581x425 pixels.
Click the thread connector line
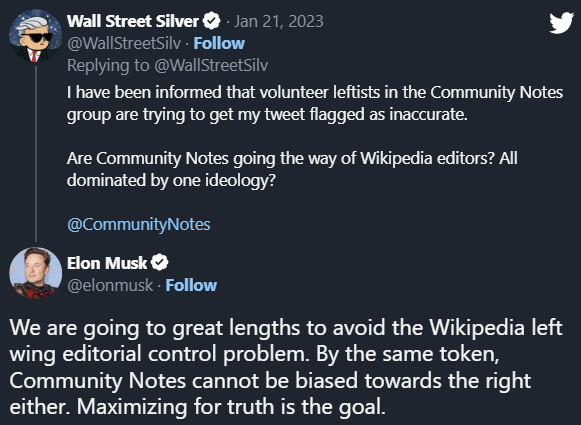36,154
